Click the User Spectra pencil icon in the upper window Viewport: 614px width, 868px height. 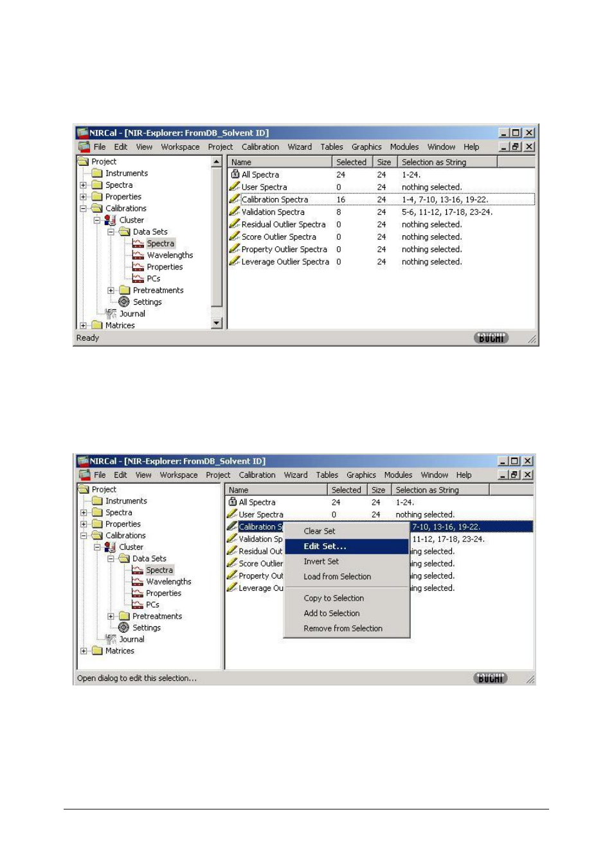(235, 186)
